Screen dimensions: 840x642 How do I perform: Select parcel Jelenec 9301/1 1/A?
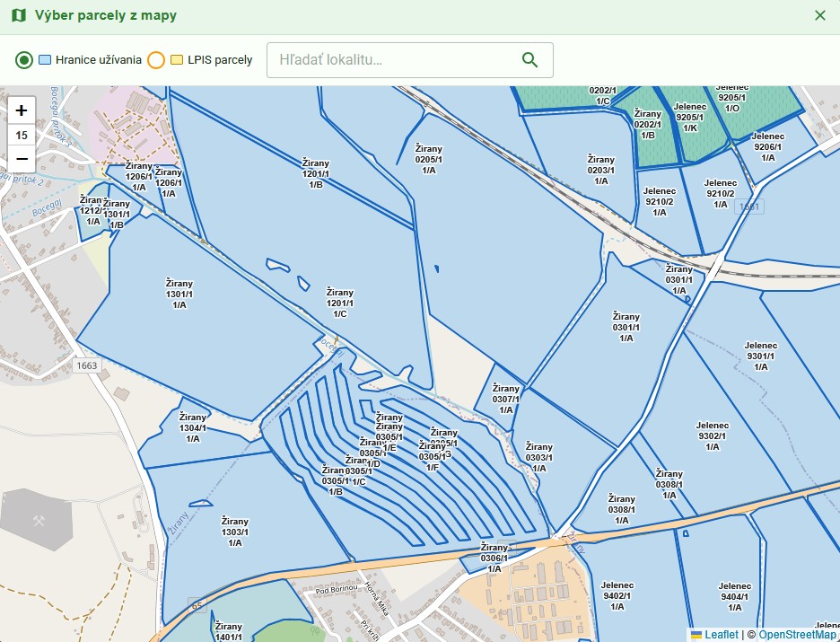[760, 356]
